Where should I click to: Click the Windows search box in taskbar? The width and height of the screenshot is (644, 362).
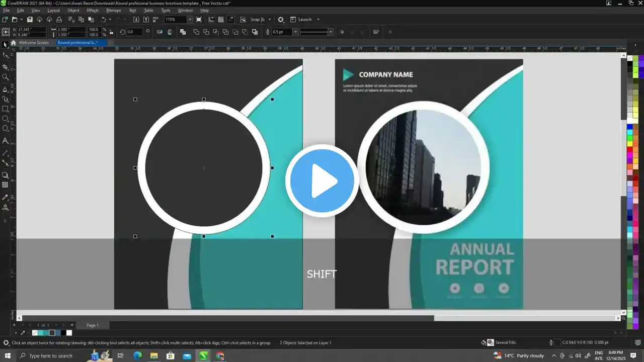pos(50,355)
